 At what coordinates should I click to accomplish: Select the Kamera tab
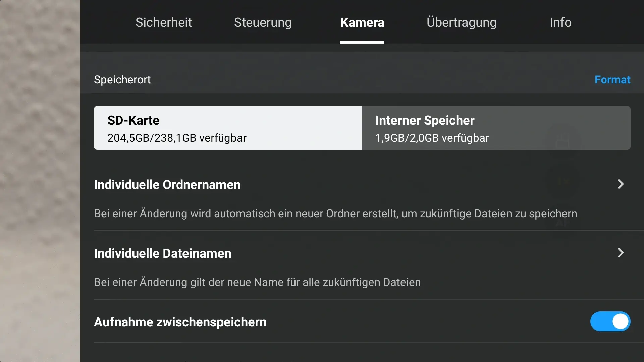[362, 22]
